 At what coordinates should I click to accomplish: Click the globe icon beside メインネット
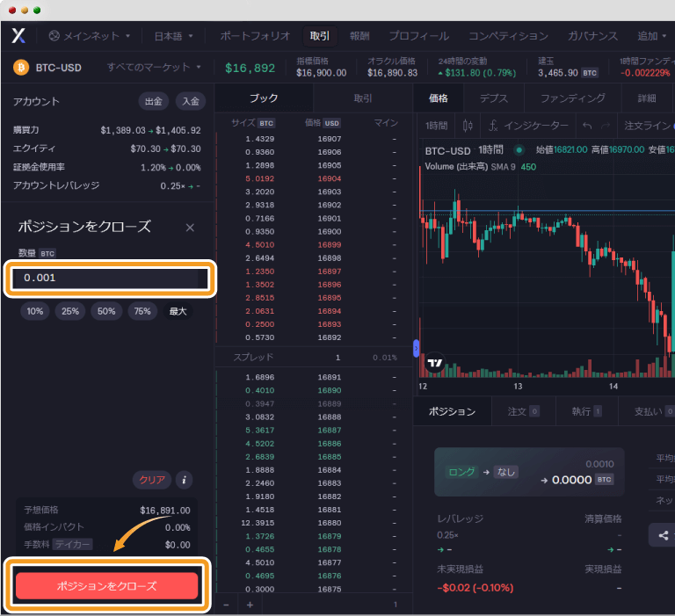coord(54,36)
